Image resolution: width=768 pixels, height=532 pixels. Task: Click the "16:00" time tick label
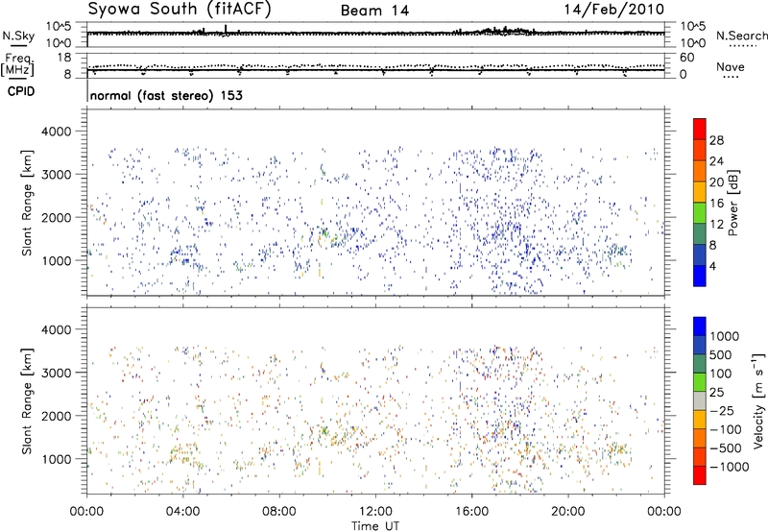[x=471, y=512]
